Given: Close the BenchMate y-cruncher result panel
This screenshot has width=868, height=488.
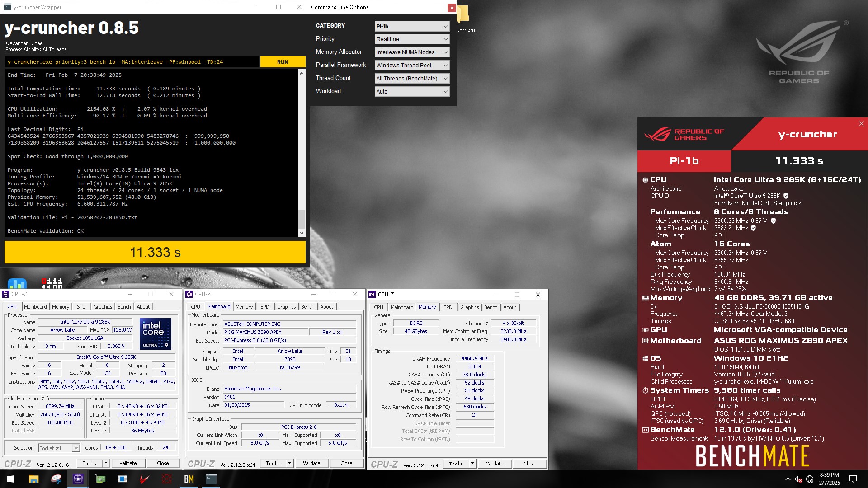Looking at the screenshot, I should (x=861, y=124).
